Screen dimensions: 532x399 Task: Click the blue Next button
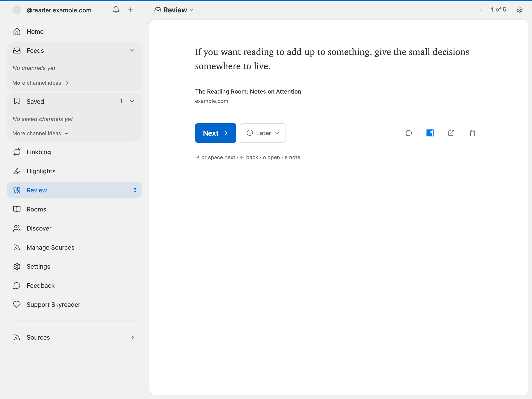point(215,133)
